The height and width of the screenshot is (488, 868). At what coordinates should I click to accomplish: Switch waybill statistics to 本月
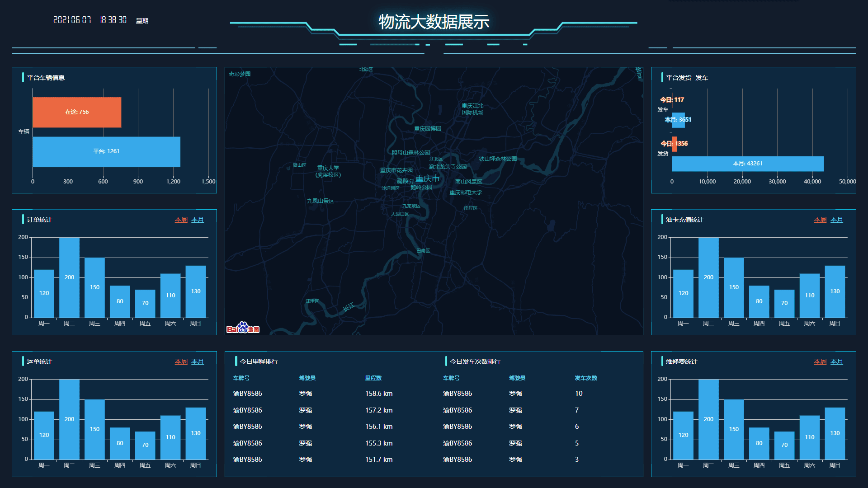(x=198, y=362)
